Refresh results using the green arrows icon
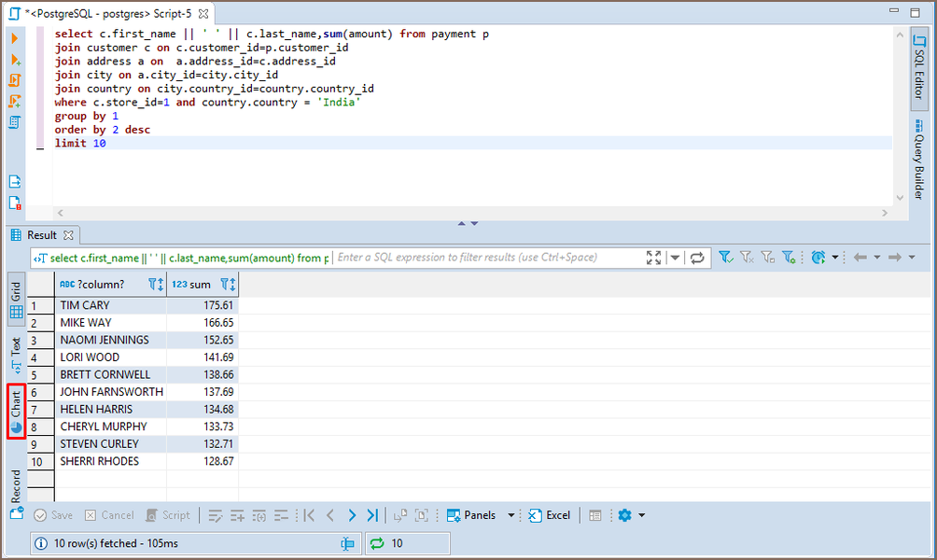This screenshot has height=560, width=937. coord(377,543)
